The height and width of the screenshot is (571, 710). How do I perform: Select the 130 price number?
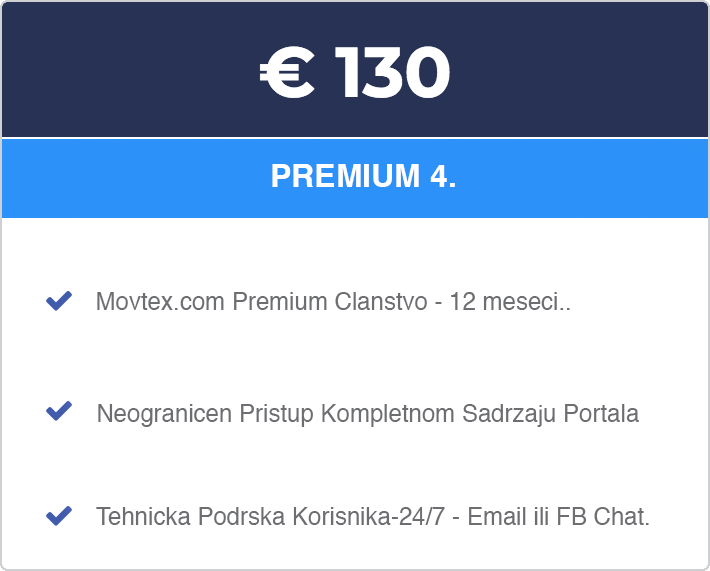pyautogui.click(x=392, y=72)
